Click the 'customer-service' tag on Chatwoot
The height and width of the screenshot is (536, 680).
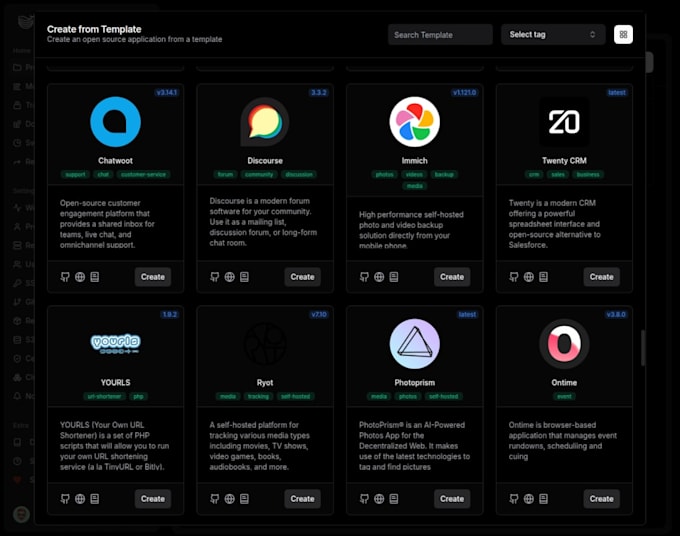point(144,174)
